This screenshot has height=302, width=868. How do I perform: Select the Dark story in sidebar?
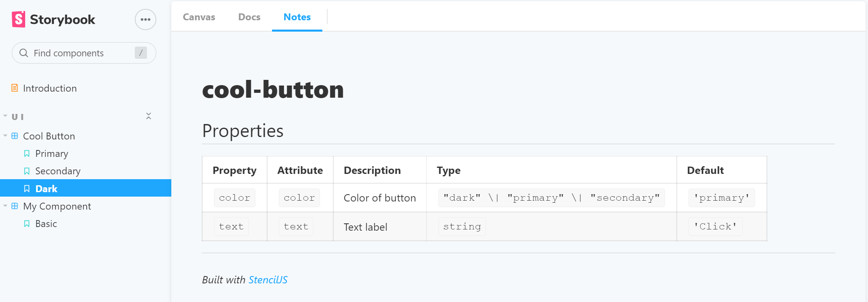point(47,188)
